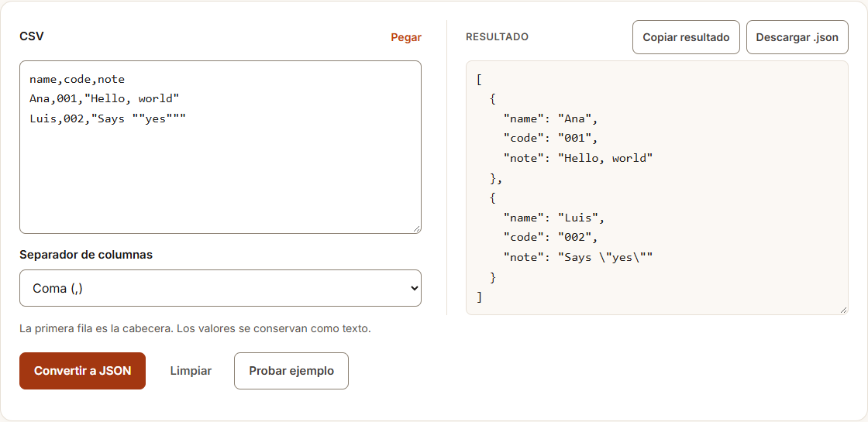This screenshot has height=422, width=868.
Task: Click inside the CSV text area
Action: tap(220, 147)
